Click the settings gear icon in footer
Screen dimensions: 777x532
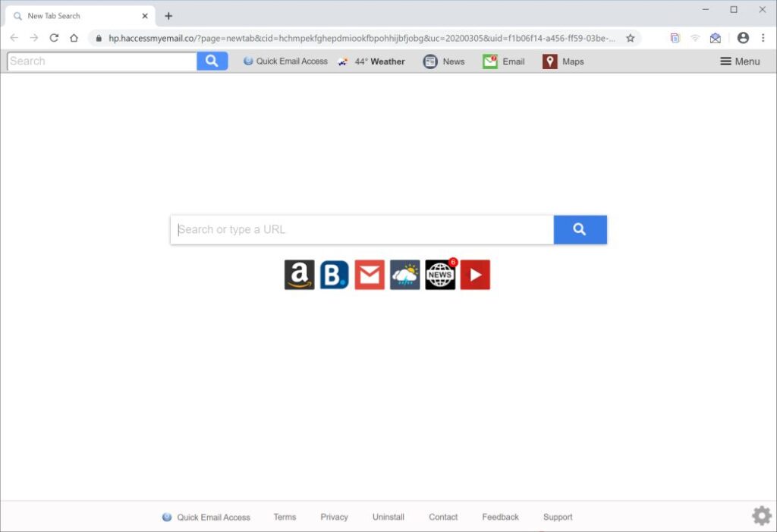[762, 515]
